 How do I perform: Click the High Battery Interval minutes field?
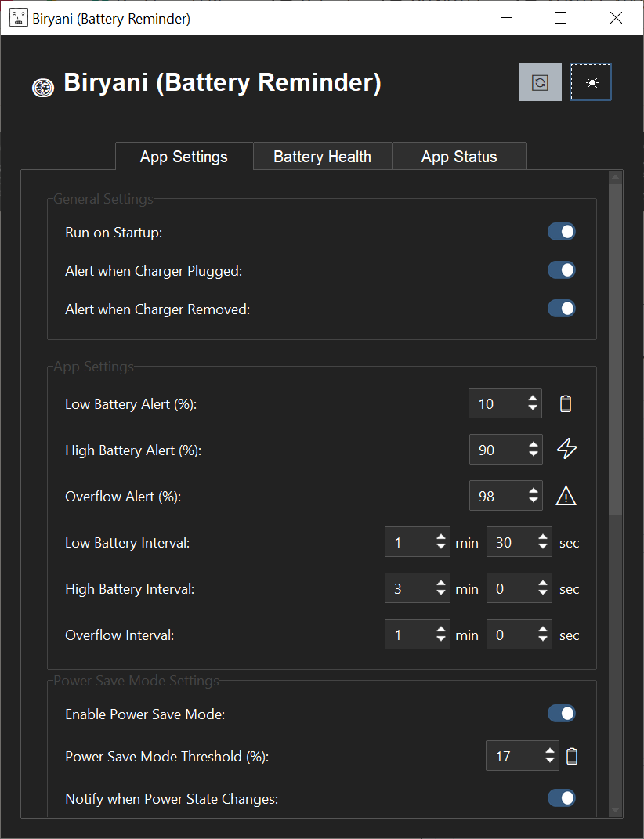418,588
